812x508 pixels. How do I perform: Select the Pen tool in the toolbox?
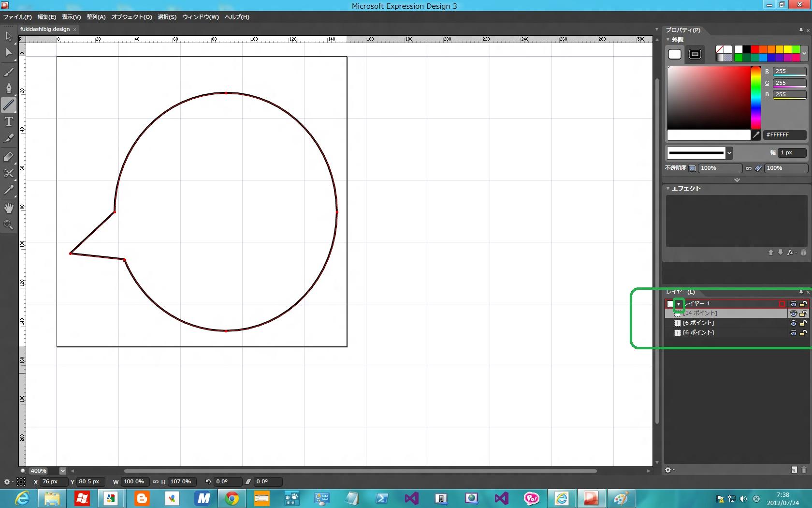9,88
